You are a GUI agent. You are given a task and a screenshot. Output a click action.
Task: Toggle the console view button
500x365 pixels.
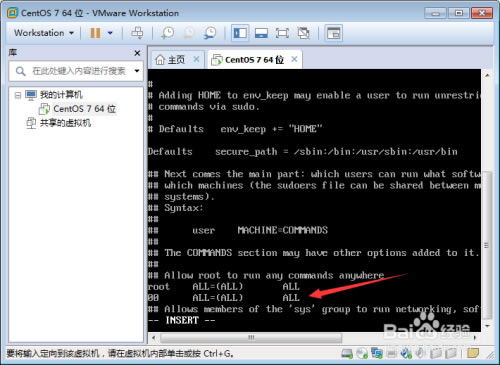[334, 33]
